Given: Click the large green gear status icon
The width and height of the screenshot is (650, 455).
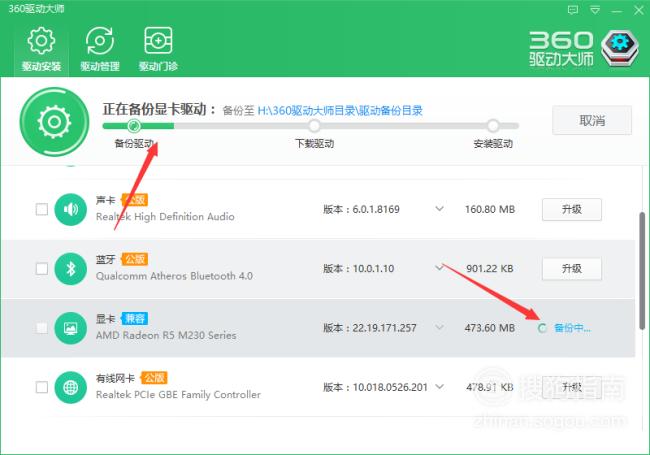Looking at the screenshot, I should point(54,121).
